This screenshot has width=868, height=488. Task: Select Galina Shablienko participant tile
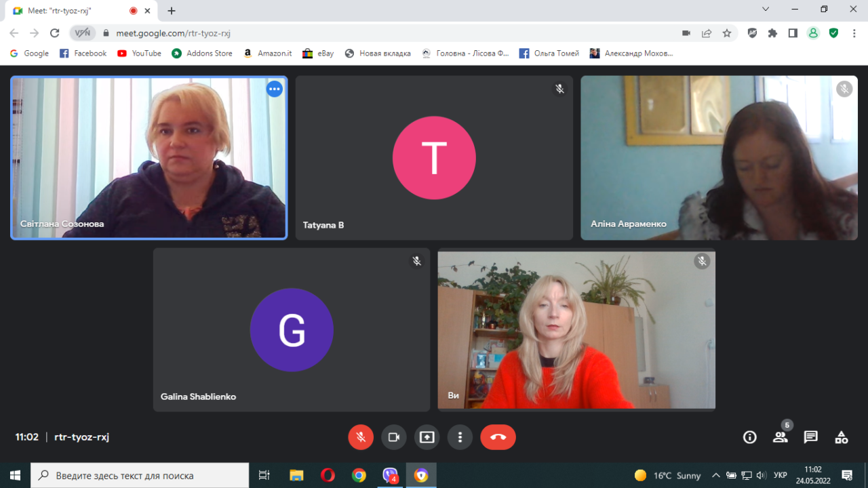coord(292,329)
